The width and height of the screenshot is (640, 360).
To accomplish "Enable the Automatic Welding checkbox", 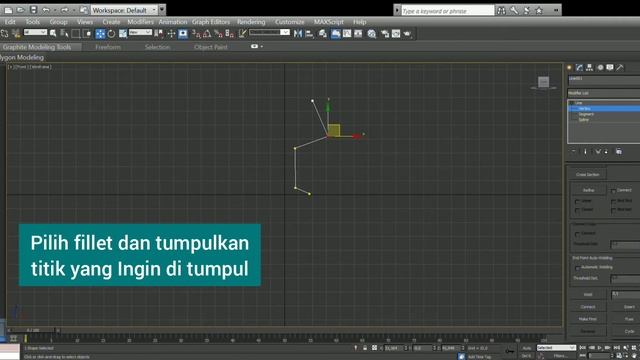I will pyautogui.click(x=577, y=268).
